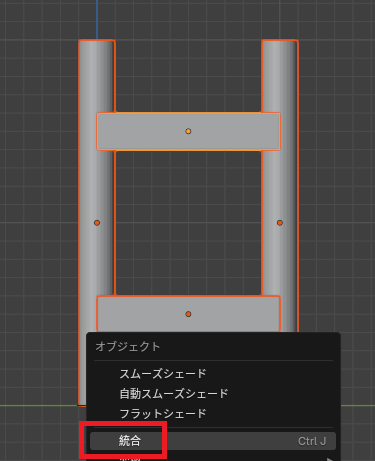Click the blue Z-axis line
This screenshot has width=375, height=461.
point(97,19)
